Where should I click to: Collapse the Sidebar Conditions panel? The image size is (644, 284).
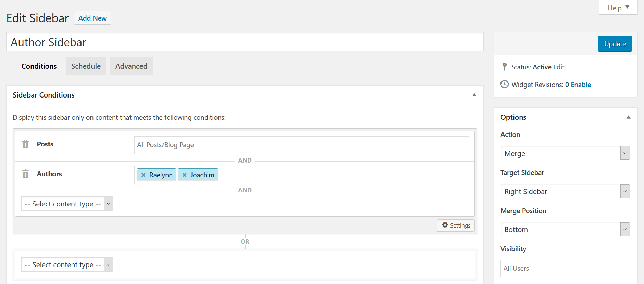pyautogui.click(x=474, y=95)
